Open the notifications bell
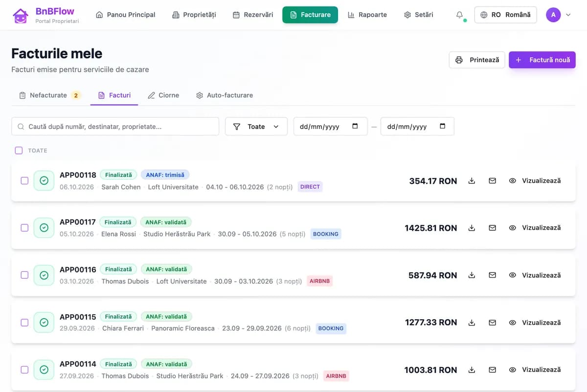This screenshot has height=392, width=587. (459, 15)
